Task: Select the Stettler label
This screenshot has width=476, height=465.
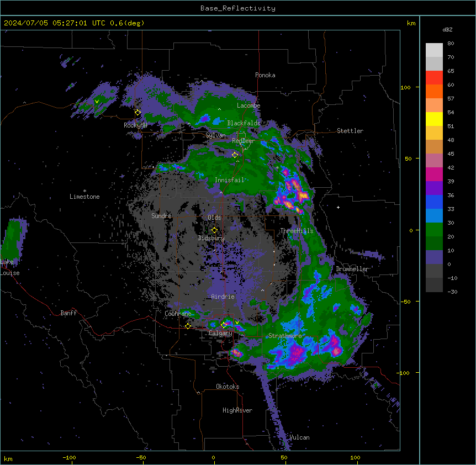Action: tap(350, 131)
